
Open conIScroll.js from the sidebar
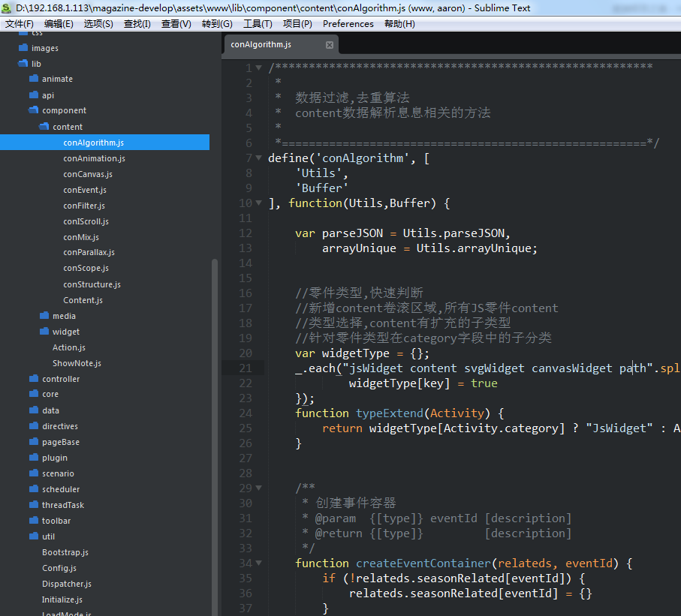(86, 221)
